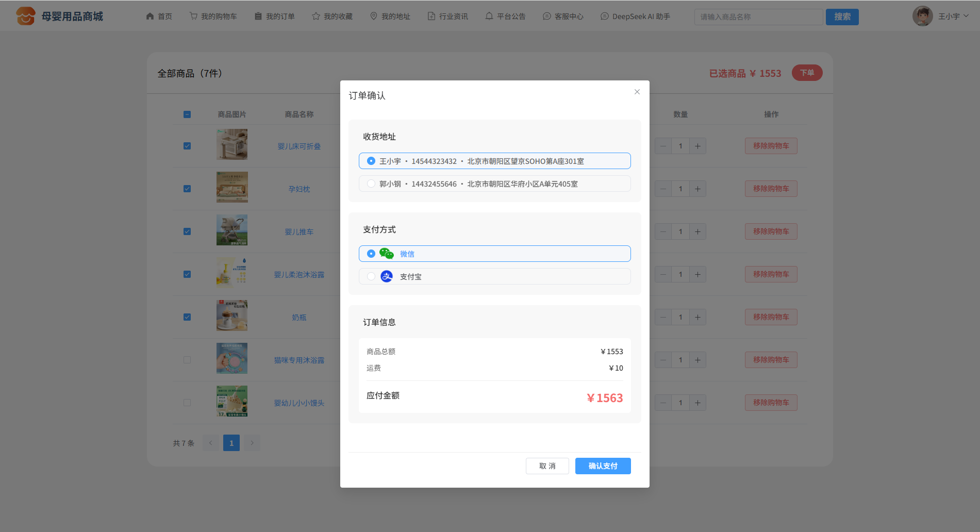Click the star icon for 我的收藏
Screen dimensions: 980x532
(x=316, y=16)
